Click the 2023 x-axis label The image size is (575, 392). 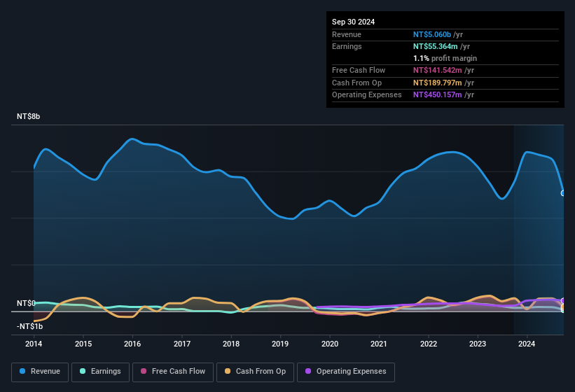(x=478, y=344)
